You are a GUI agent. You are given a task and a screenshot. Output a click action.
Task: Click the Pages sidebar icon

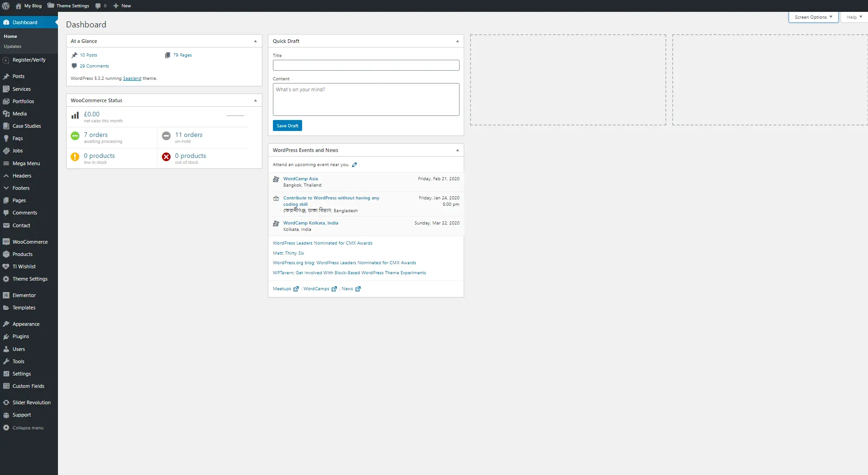pos(6,200)
